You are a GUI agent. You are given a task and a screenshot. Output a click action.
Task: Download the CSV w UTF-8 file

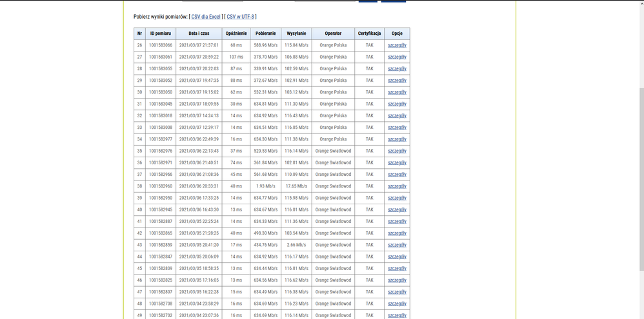coord(240,17)
